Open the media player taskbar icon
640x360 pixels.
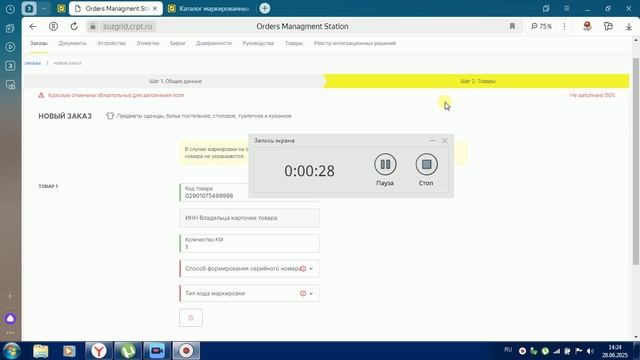[69, 351]
